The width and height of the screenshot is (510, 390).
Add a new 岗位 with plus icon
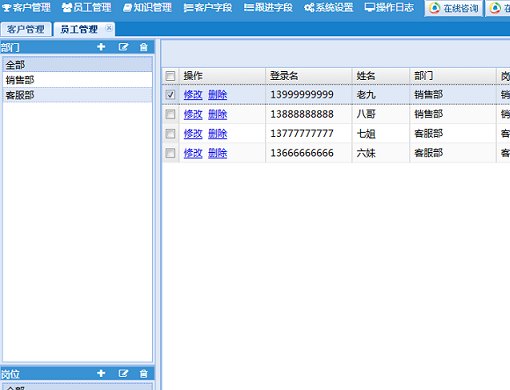[x=101, y=373]
